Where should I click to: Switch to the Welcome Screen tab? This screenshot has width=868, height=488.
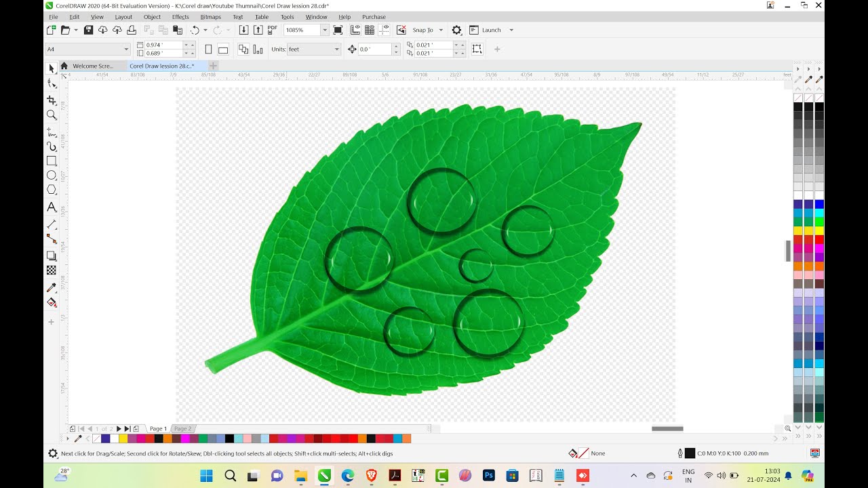coord(93,66)
